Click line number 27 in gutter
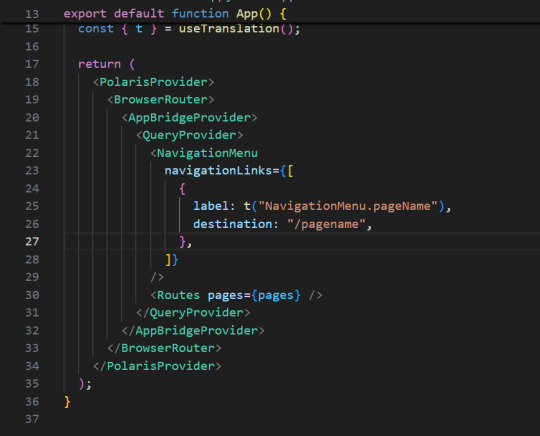 pos(32,241)
